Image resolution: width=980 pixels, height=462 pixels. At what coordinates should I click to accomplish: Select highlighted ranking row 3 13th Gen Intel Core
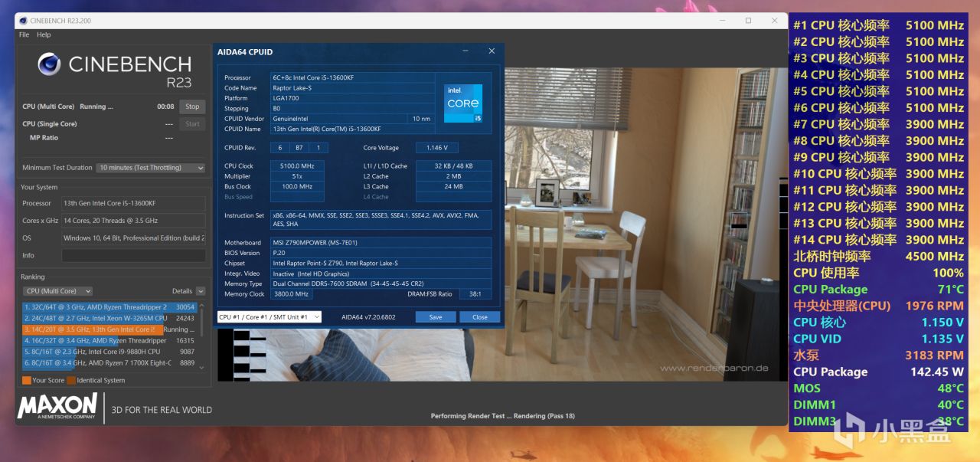tap(109, 329)
